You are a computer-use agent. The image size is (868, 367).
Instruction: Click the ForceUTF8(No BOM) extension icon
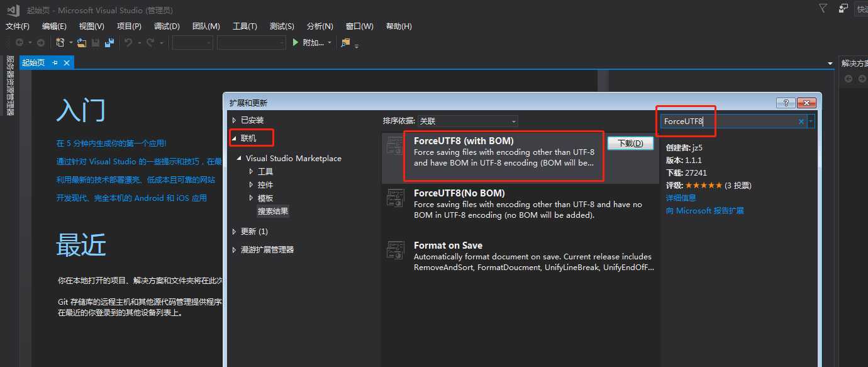[395, 199]
